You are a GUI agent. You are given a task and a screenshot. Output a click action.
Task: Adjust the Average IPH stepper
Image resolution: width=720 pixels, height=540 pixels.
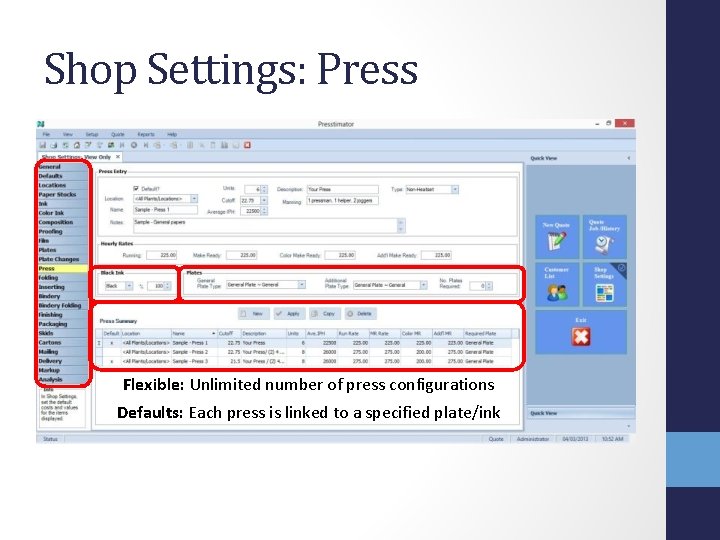(x=264, y=211)
